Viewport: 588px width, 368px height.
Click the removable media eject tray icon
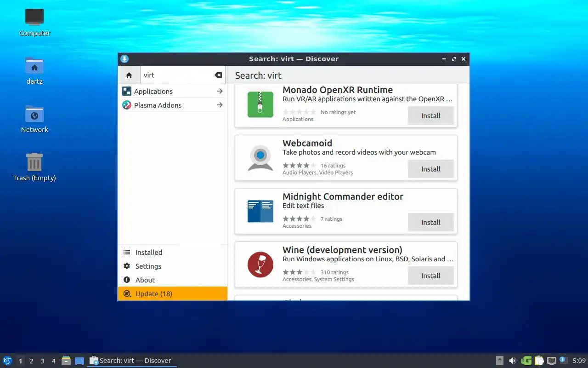(500, 361)
